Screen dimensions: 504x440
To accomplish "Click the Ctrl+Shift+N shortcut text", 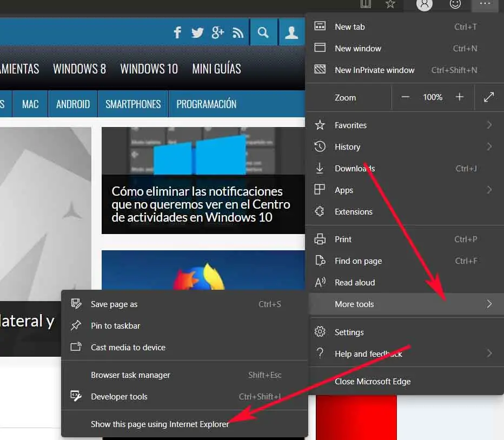I will pos(454,70).
